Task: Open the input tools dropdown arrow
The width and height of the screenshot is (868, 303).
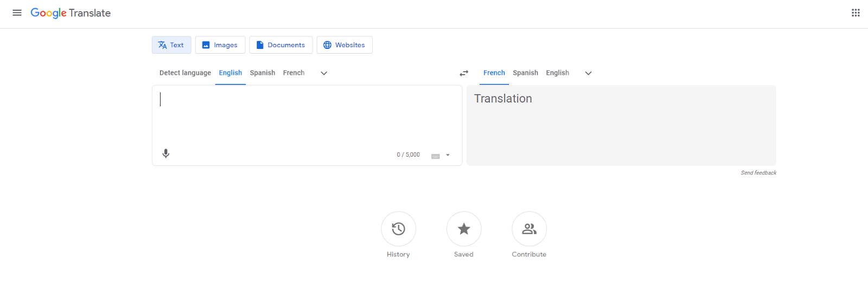Action: pos(448,155)
